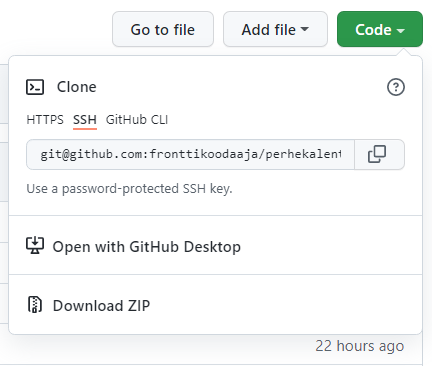This screenshot has height=366, width=432.
Task: Click the terminal icon beside Clone
Action: (x=35, y=87)
